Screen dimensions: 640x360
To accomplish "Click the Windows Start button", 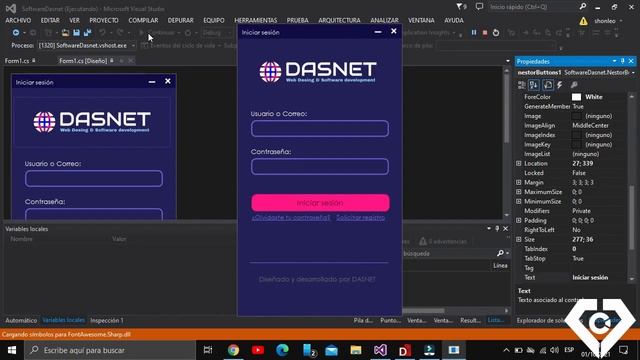I will click(12, 350).
